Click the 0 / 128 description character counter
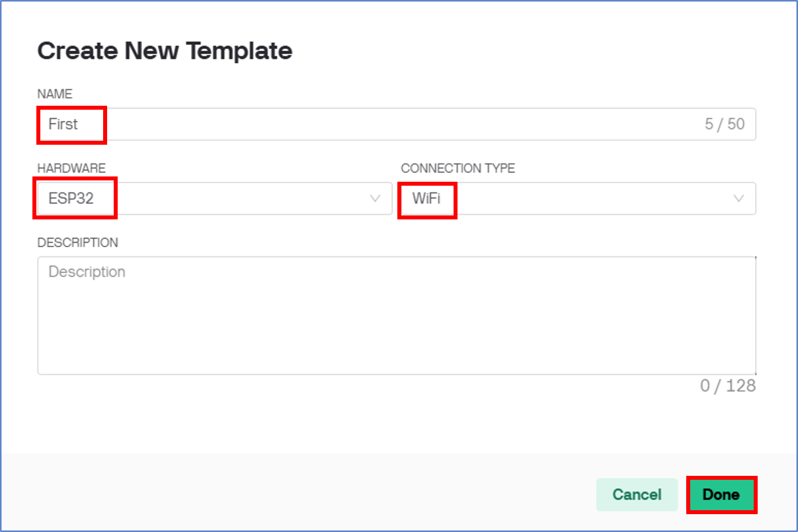Image resolution: width=798 pixels, height=532 pixels. click(728, 385)
